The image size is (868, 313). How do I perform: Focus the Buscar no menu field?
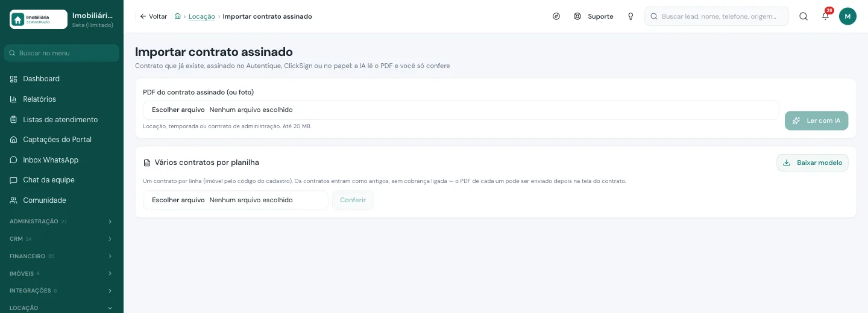(x=61, y=53)
